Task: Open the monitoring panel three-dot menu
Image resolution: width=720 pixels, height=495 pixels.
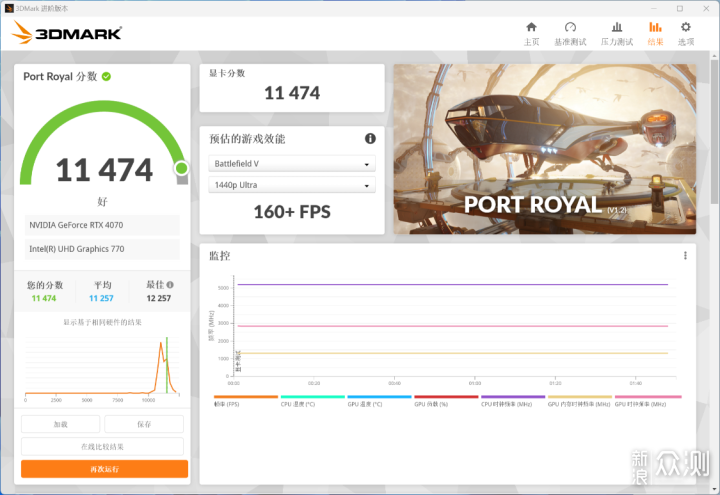Action: pyautogui.click(x=685, y=255)
